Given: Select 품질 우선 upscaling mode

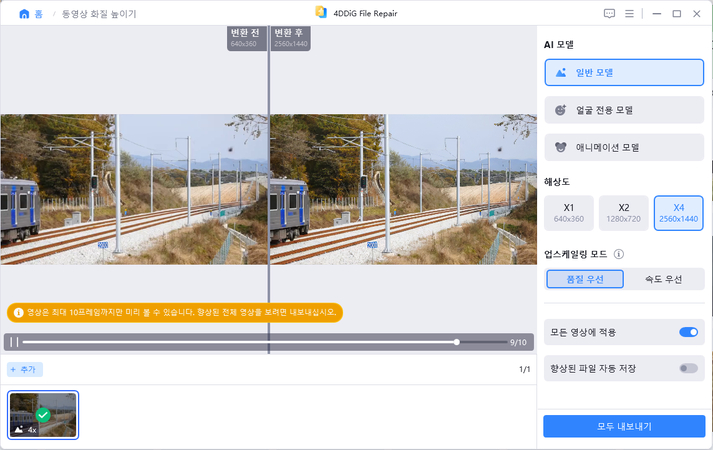Looking at the screenshot, I should [x=585, y=279].
